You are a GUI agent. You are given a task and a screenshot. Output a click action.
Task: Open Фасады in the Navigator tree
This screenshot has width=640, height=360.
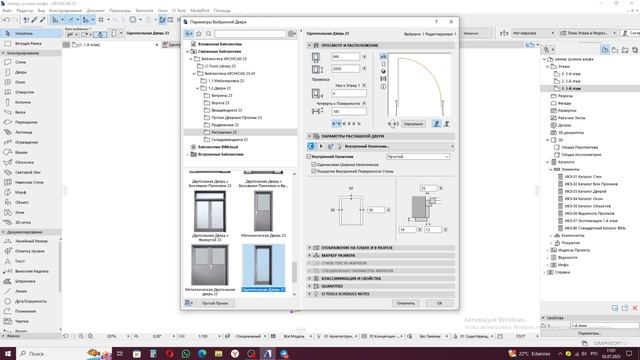point(564,103)
